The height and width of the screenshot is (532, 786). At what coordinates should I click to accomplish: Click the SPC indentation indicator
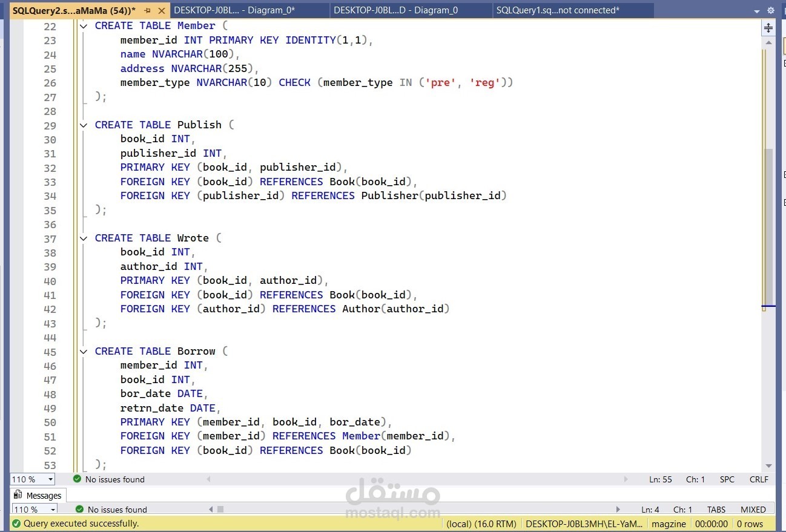pyautogui.click(x=727, y=479)
